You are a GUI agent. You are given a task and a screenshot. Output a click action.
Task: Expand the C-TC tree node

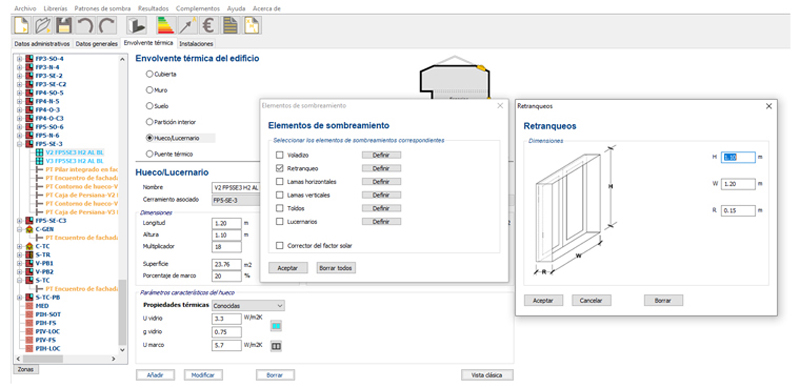point(20,246)
